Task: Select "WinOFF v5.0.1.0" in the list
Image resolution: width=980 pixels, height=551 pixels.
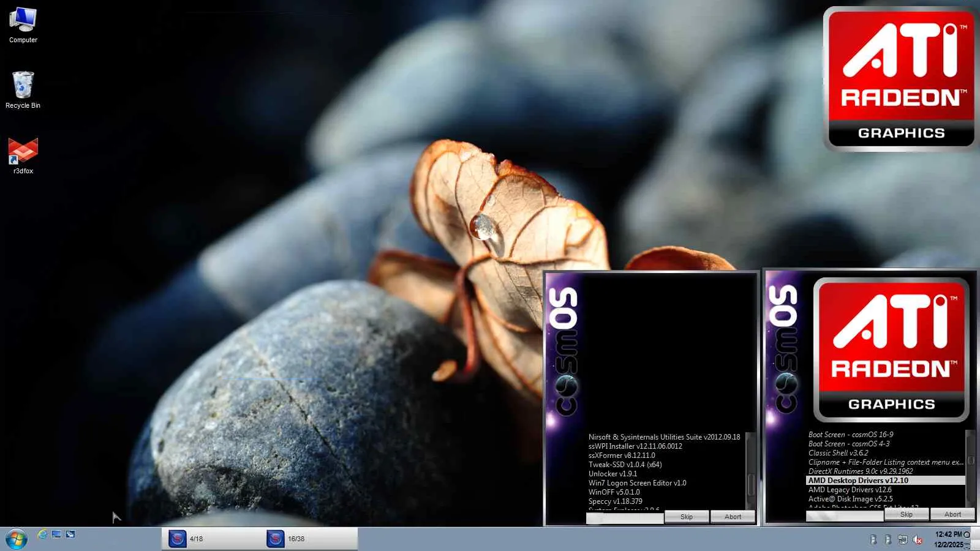Action: coord(614,492)
